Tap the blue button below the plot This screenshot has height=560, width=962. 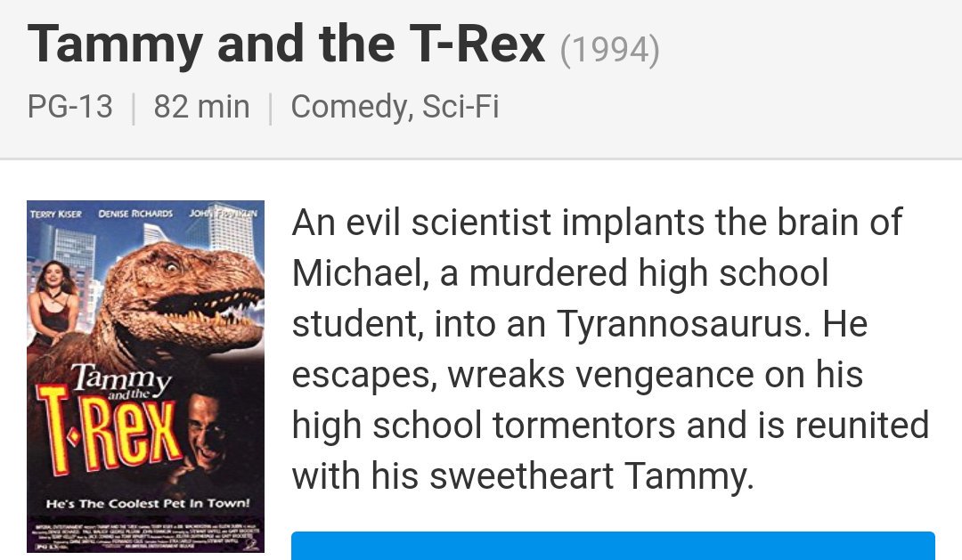613,546
